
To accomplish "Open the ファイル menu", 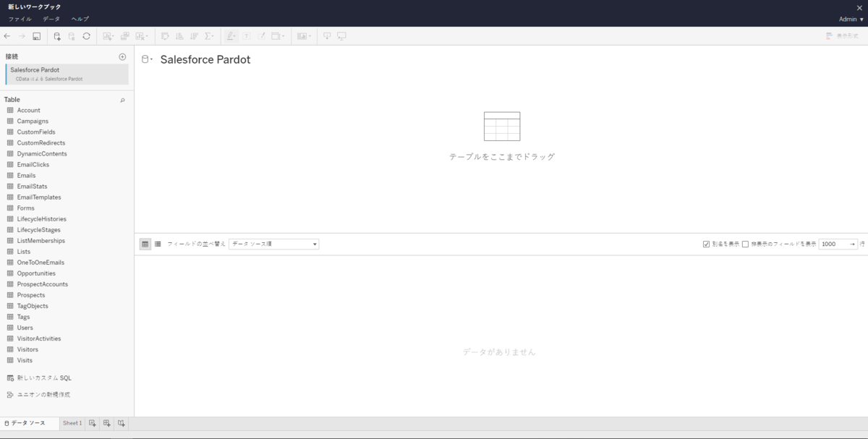I will (20, 19).
